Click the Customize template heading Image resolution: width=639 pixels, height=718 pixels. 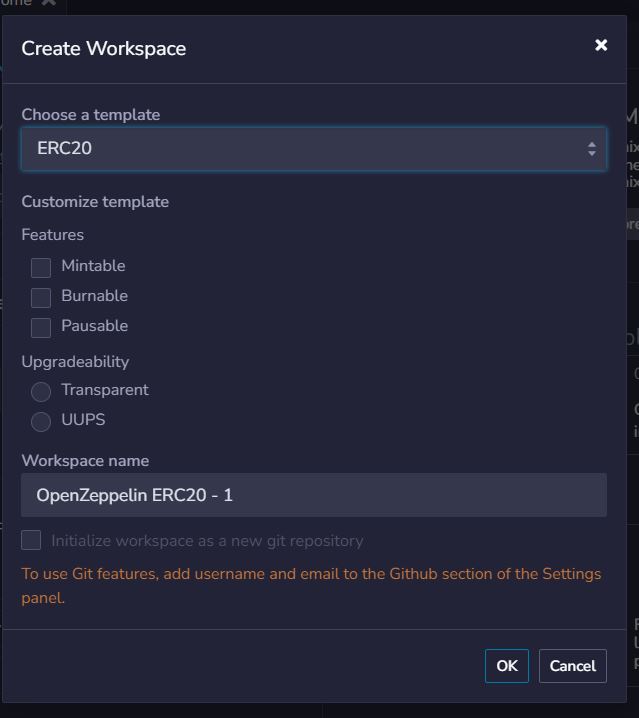click(95, 202)
